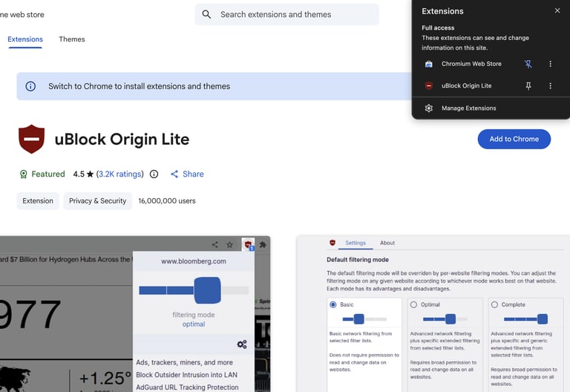Open more options for uBlock Origin Lite
The height and width of the screenshot is (392, 570).
pos(551,86)
